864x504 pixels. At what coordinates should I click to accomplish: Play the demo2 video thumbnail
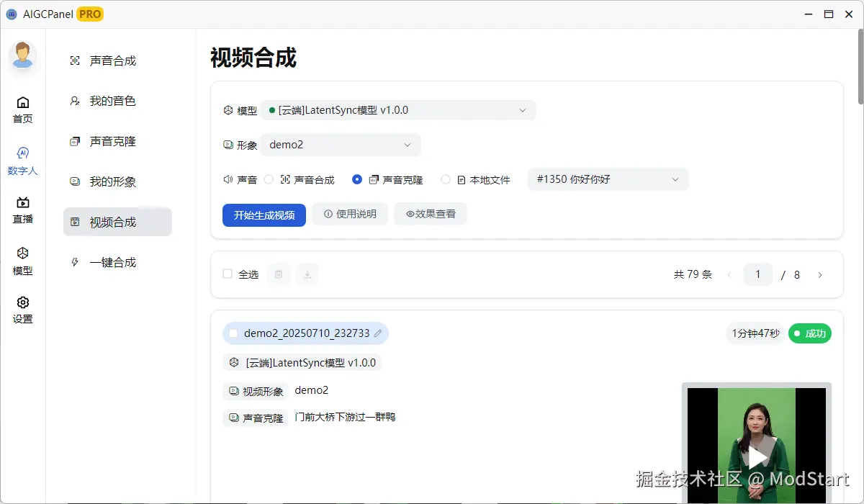coord(757,456)
